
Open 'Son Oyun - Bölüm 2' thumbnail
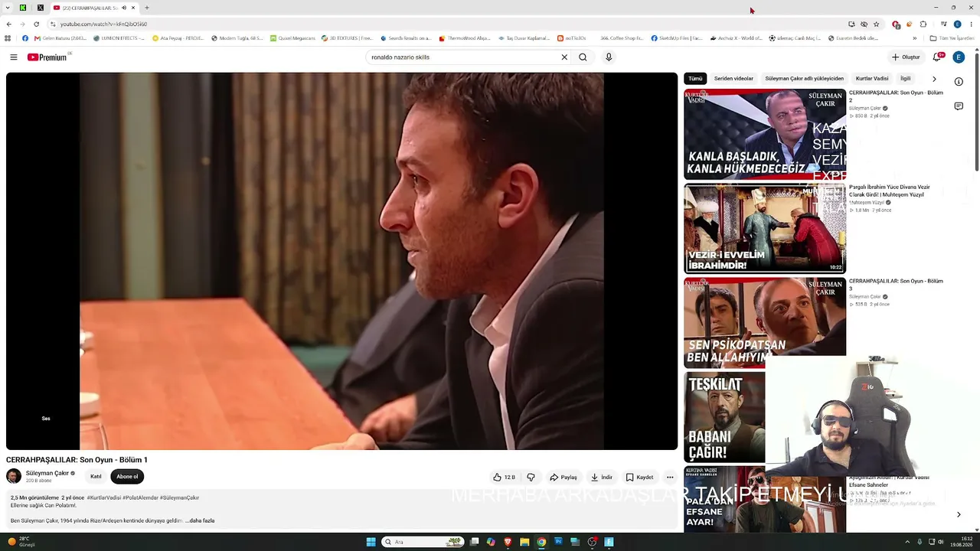point(765,134)
